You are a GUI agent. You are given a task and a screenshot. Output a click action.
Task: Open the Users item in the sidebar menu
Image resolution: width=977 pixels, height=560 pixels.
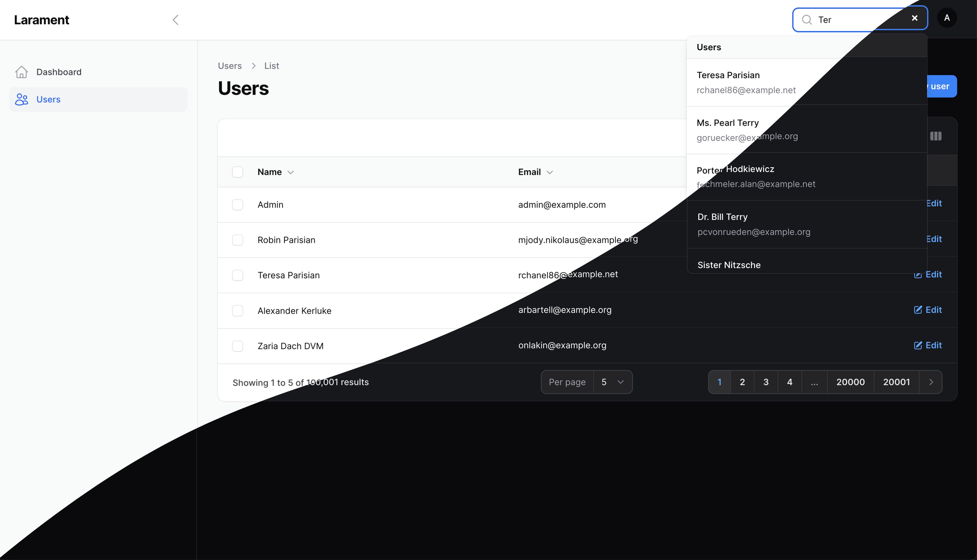point(48,99)
